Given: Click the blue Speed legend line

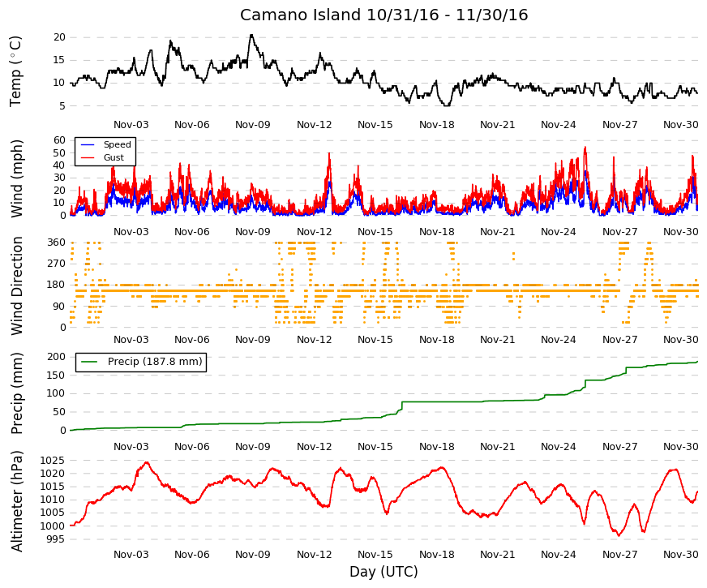Looking at the screenshot, I should coord(88,144).
